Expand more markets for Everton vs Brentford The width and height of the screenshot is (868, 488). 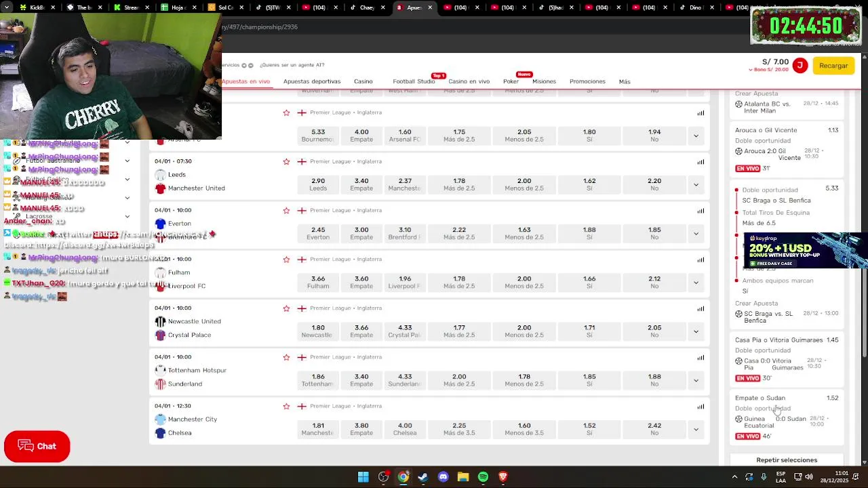tap(696, 233)
